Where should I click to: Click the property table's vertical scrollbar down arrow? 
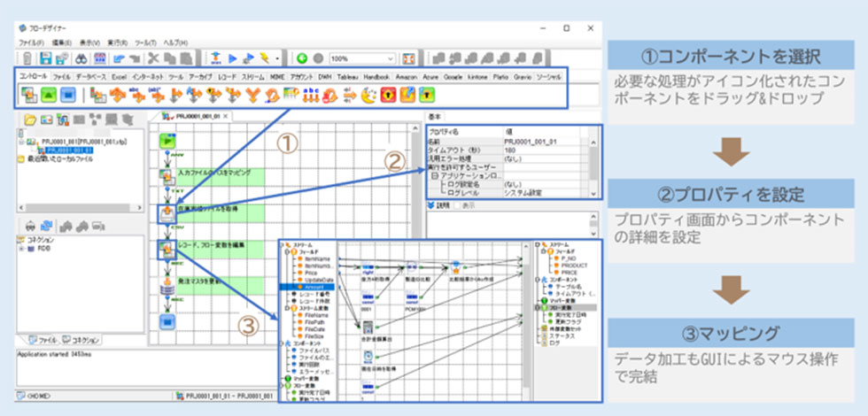(x=594, y=194)
